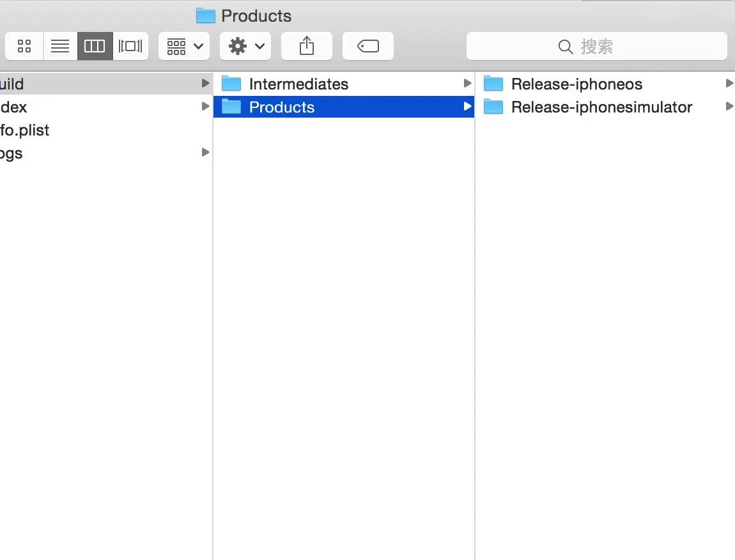
Task: Switch to icon view
Action: click(24, 46)
